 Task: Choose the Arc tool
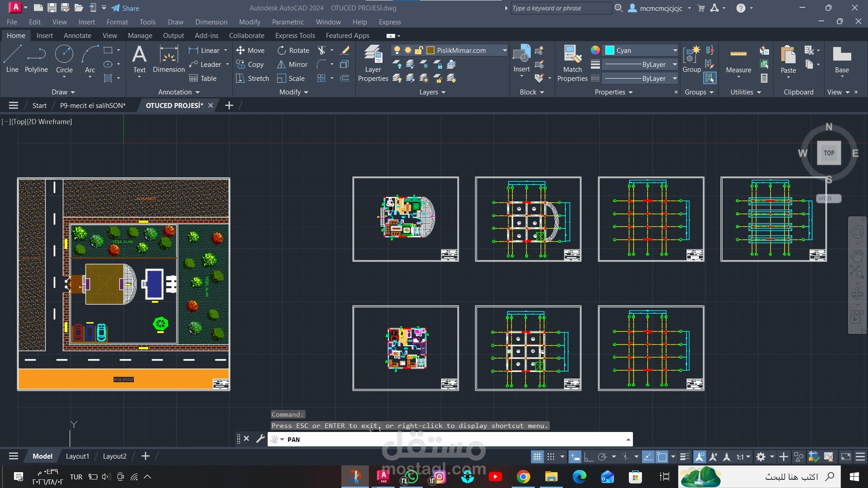[90, 59]
